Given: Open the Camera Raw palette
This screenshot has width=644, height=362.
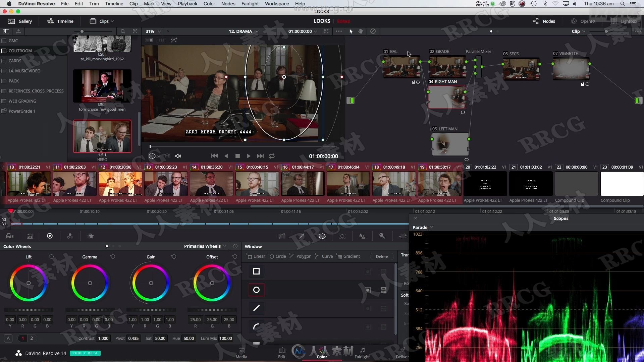Looking at the screenshot, I should point(10,236).
